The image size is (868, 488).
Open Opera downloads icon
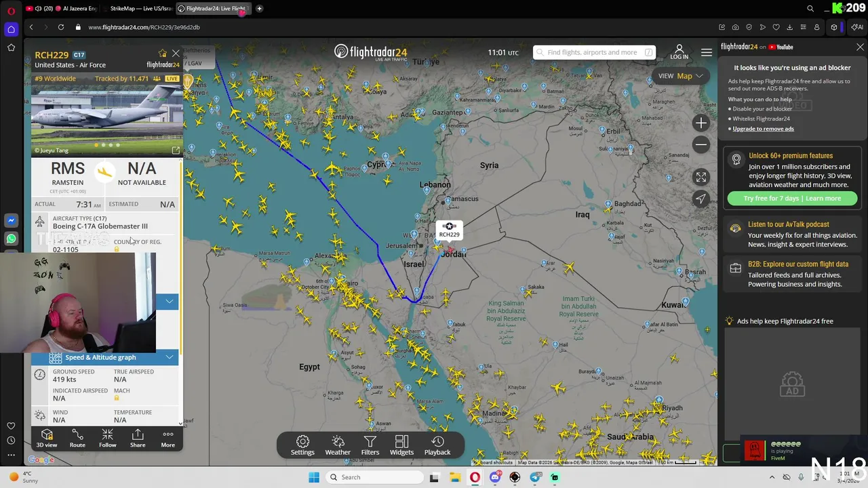[789, 27]
